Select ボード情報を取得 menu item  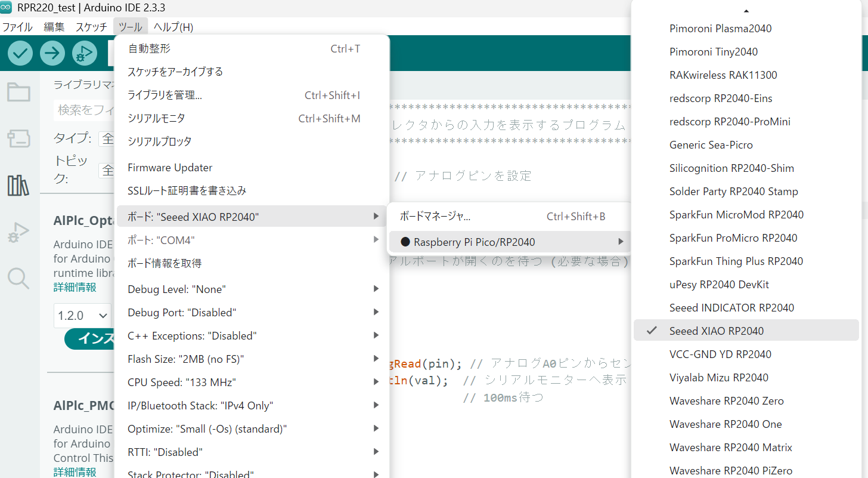pos(252,263)
